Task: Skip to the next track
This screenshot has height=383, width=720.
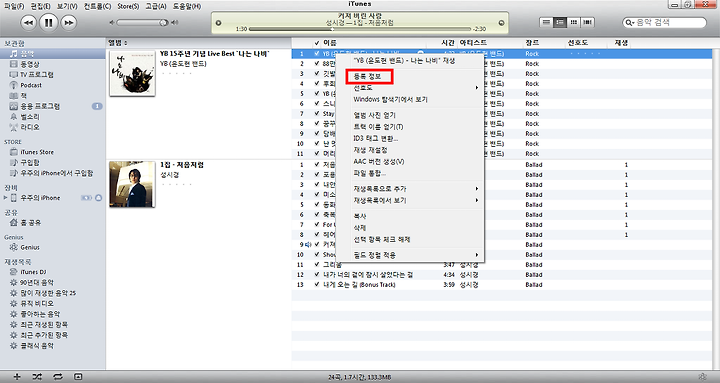Action: click(68, 23)
